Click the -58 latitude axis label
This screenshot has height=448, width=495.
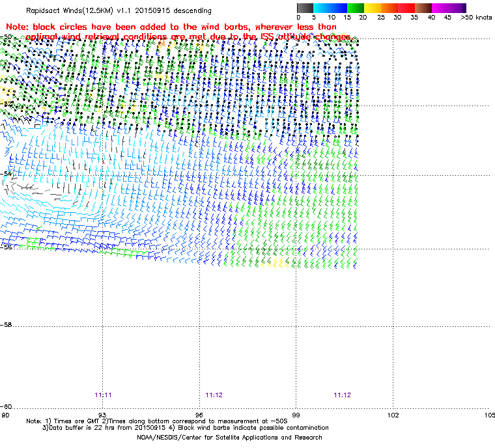coord(6,324)
